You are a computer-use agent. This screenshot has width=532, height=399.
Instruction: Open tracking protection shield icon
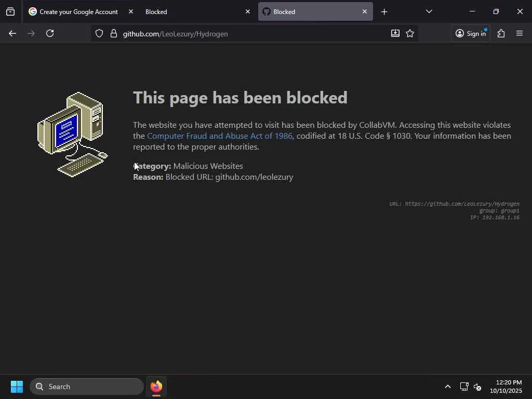pos(99,34)
